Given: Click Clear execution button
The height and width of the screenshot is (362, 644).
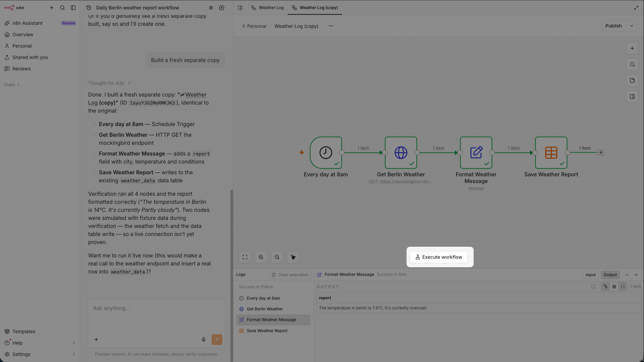Looking at the screenshot, I should click(290, 275).
